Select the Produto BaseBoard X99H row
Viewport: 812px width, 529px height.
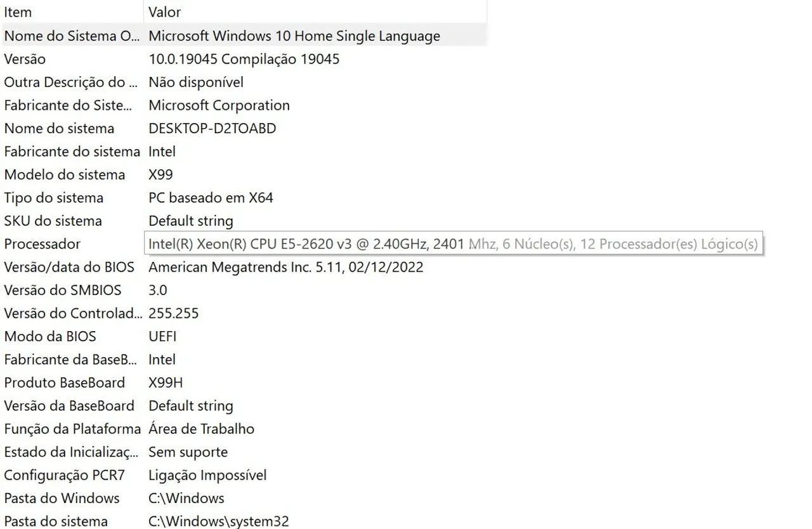pyautogui.click(x=244, y=382)
